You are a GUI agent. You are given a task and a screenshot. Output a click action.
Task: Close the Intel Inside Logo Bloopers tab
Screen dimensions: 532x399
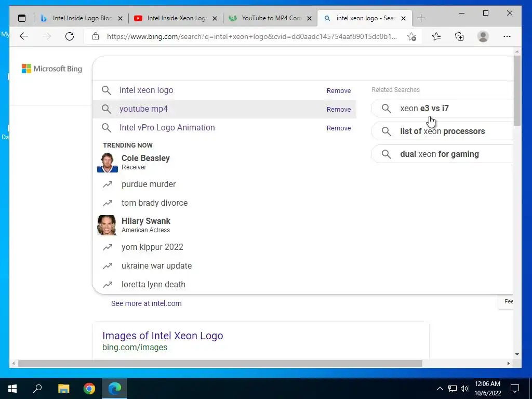120,18
